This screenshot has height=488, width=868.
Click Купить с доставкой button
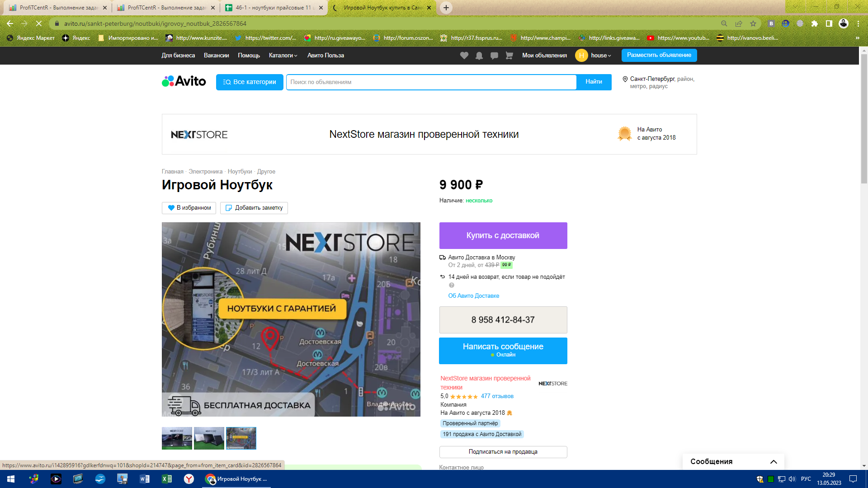503,235
